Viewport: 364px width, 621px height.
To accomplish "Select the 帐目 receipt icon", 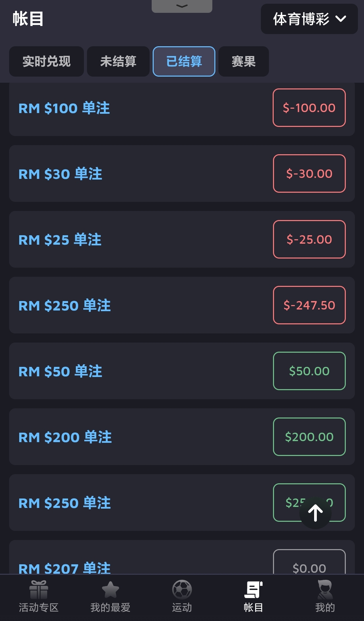I will tap(253, 590).
